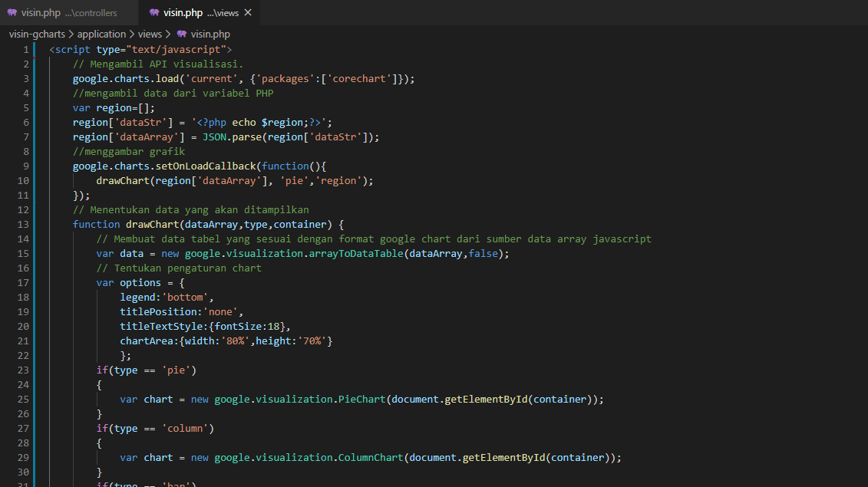The image size is (868, 487).
Task: Click "if(type == 'pie')" condition
Action: [x=146, y=370]
